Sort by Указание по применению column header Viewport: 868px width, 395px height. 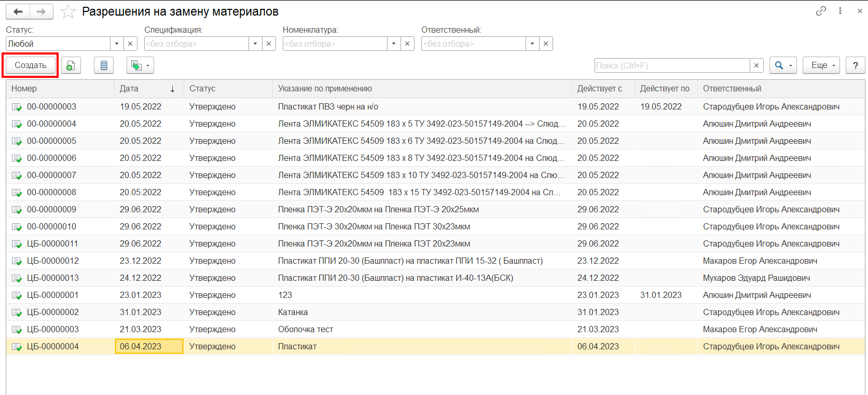[x=422, y=89]
